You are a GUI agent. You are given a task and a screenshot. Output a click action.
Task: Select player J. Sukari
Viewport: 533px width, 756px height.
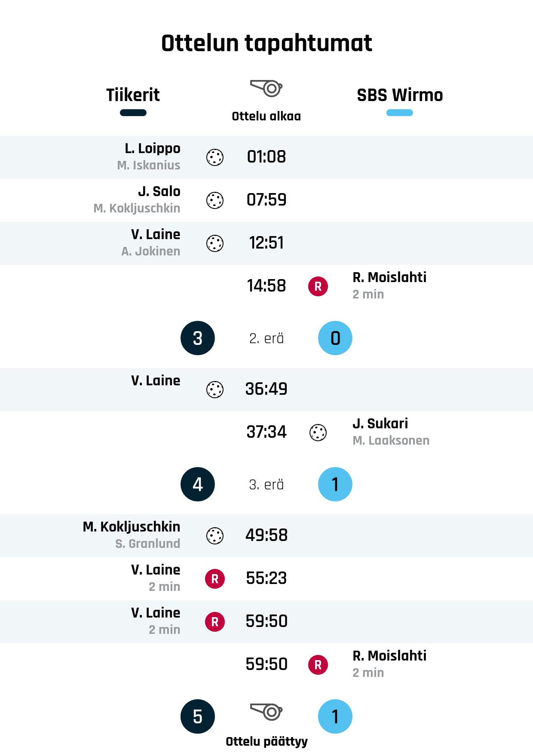coord(380,424)
